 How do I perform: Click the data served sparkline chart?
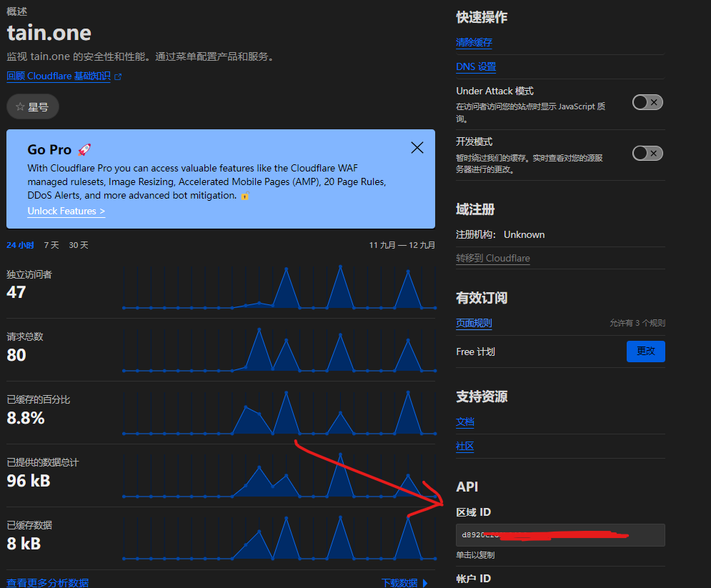point(279,476)
